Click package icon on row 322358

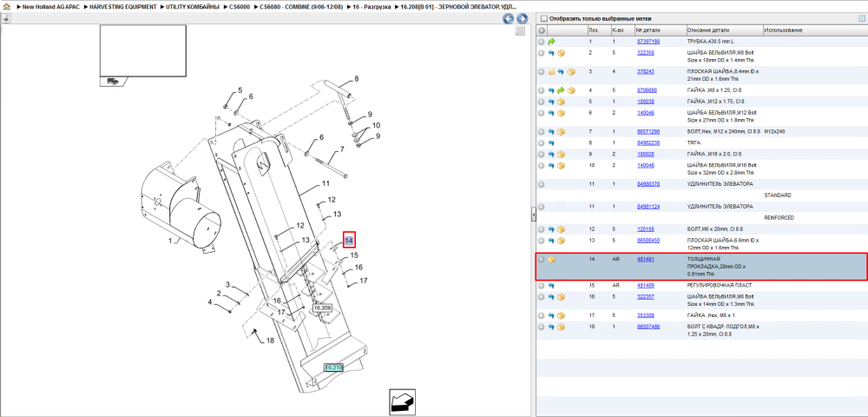tap(561, 53)
